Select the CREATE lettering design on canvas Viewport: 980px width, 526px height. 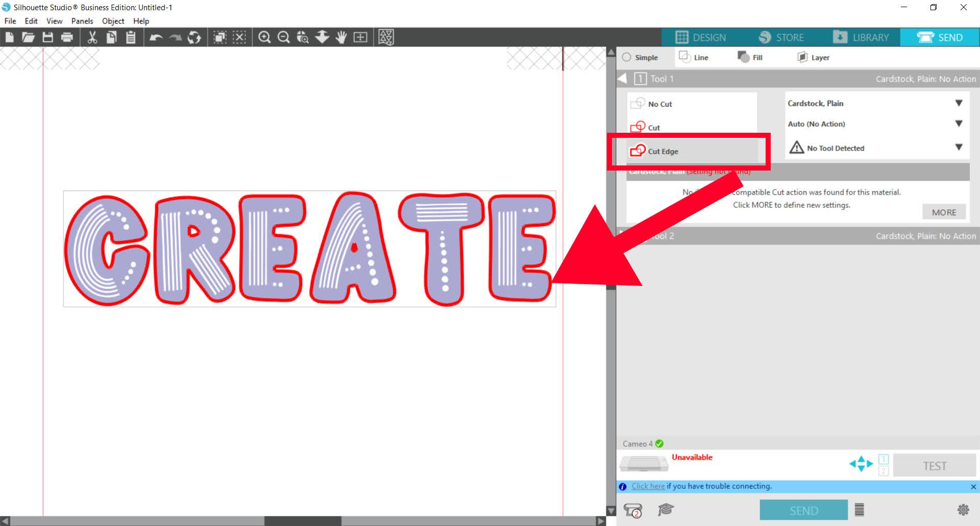click(x=310, y=249)
